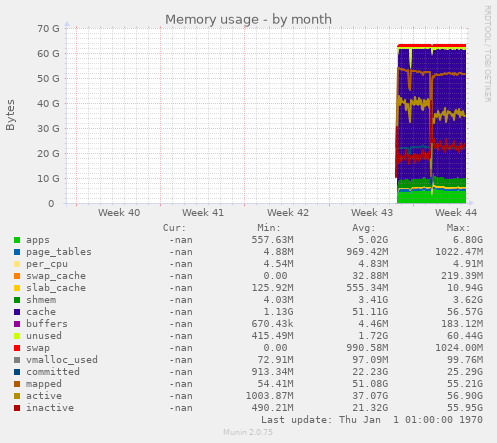Image resolution: width=497 pixels, height=443 pixels.
Task: Click the cache average value '51.11G'
Action: [370, 312]
